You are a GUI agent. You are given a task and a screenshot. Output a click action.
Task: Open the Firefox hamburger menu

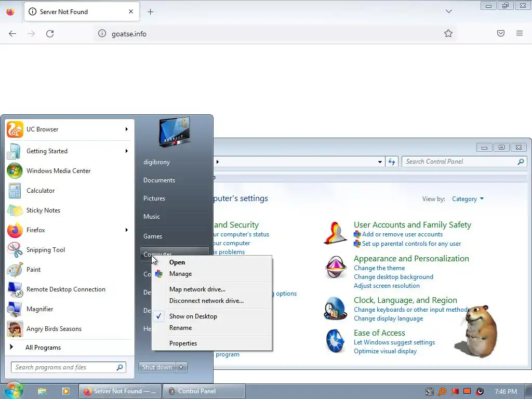click(520, 33)
